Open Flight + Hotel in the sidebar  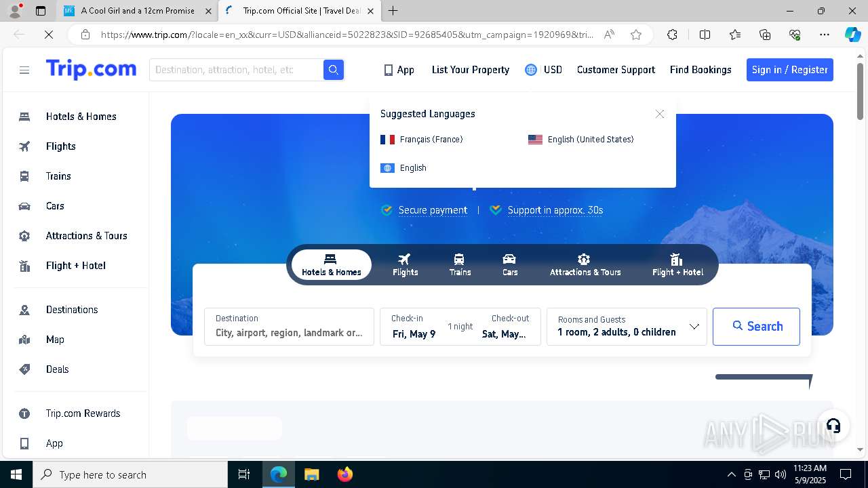(x=75, y=266)
